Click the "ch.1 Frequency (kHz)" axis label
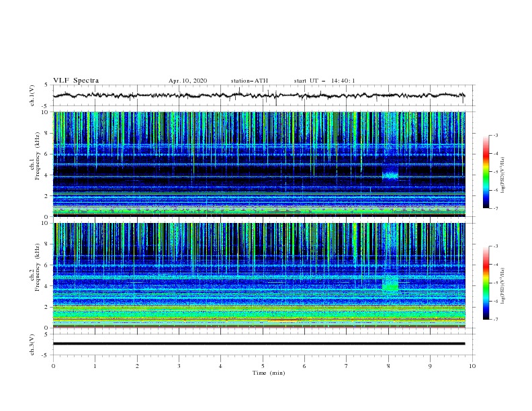 coord(35,156)
